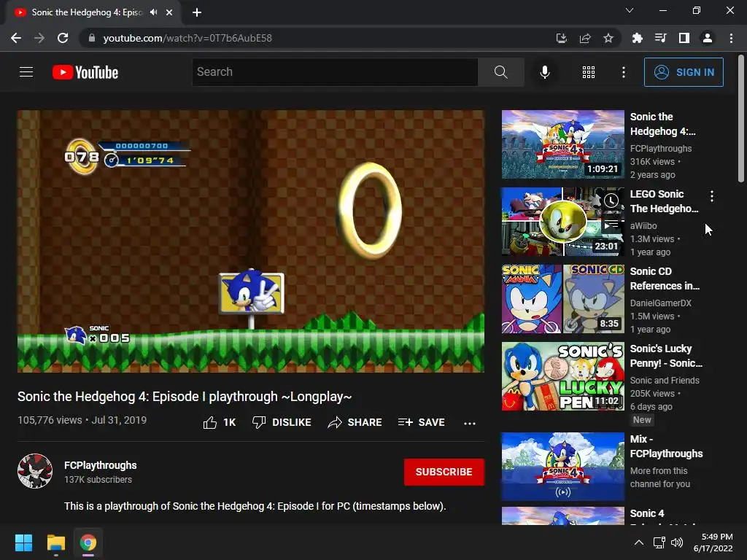Show hidden system tray icons
This screenshot has width=747, height=560.
click(x=639, y=542)
